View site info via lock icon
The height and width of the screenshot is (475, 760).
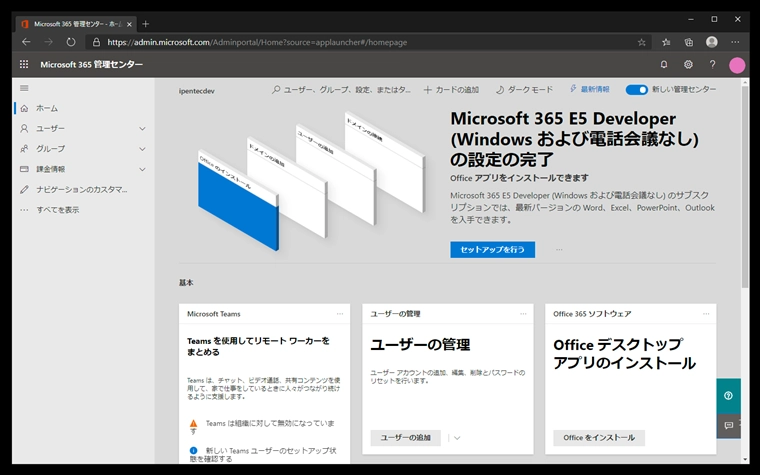coord(96,42)
